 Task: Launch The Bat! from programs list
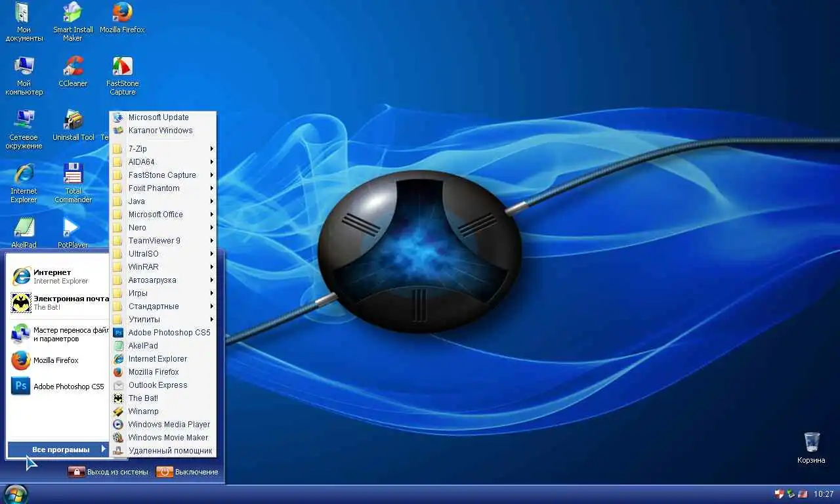click(x=163, y=398)
